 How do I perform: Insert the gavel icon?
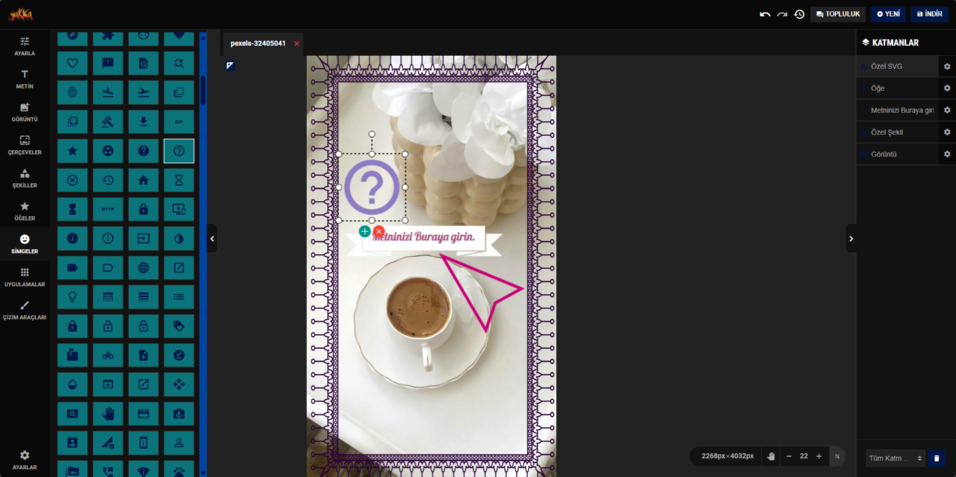(108, 121)
